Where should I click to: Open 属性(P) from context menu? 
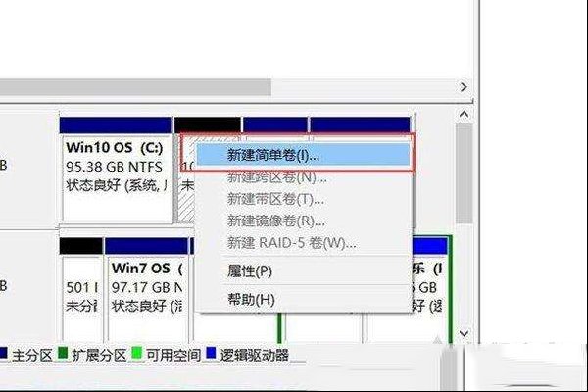303,270
